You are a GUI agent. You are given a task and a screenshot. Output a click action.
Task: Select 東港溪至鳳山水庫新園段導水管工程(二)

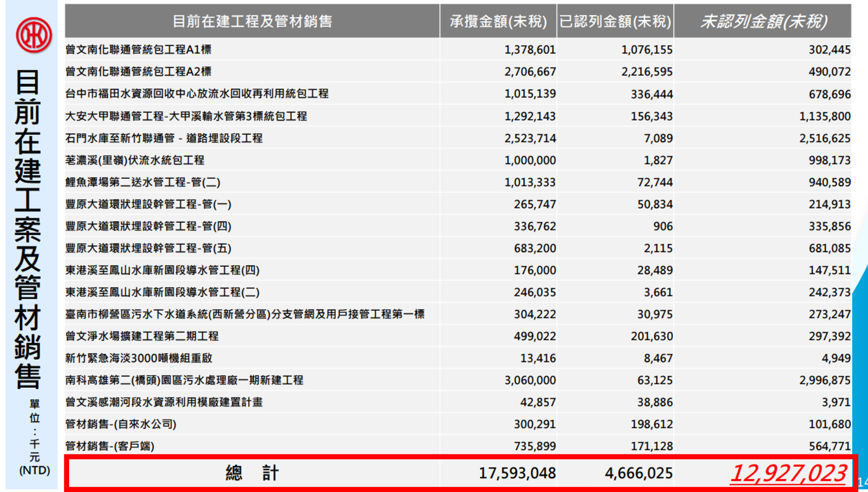click(162, 292)
